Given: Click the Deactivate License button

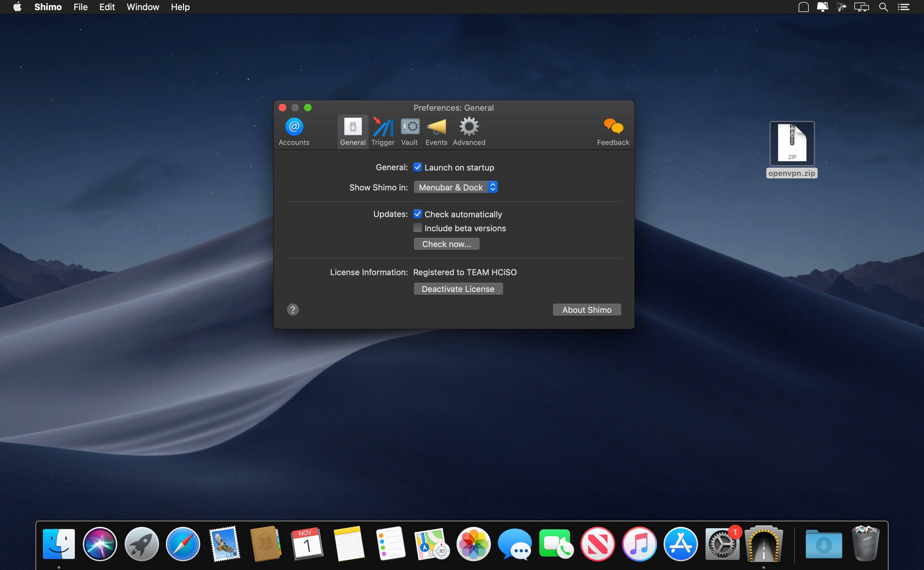Looking at the screenshot, I should [x=458, y=289].
